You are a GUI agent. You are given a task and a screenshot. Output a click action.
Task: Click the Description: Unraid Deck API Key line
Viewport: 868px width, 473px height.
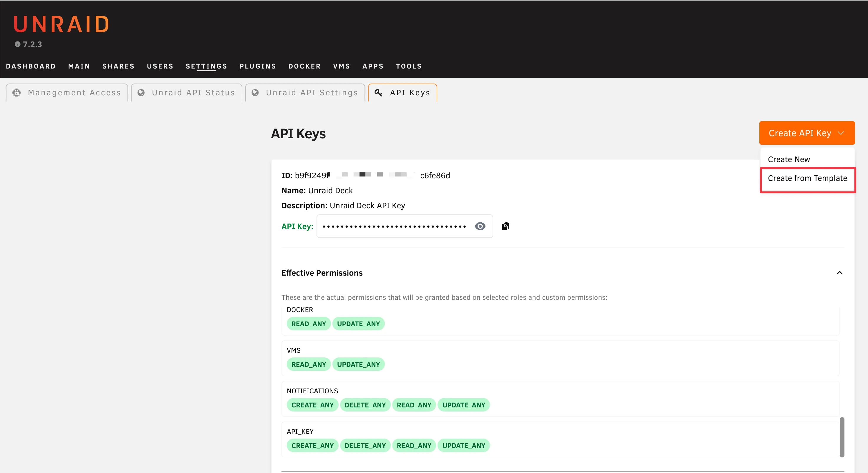(343, 205)
